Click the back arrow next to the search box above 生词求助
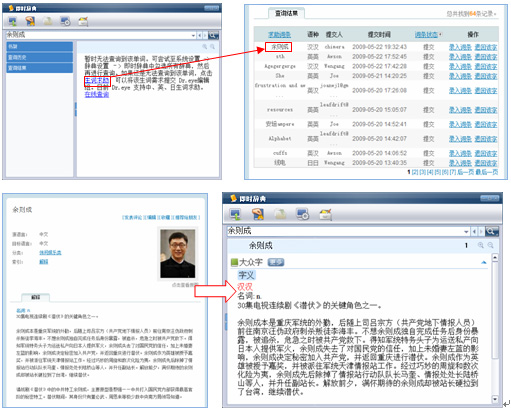Viewport: 511px width, 411px height. click(200, 35)
